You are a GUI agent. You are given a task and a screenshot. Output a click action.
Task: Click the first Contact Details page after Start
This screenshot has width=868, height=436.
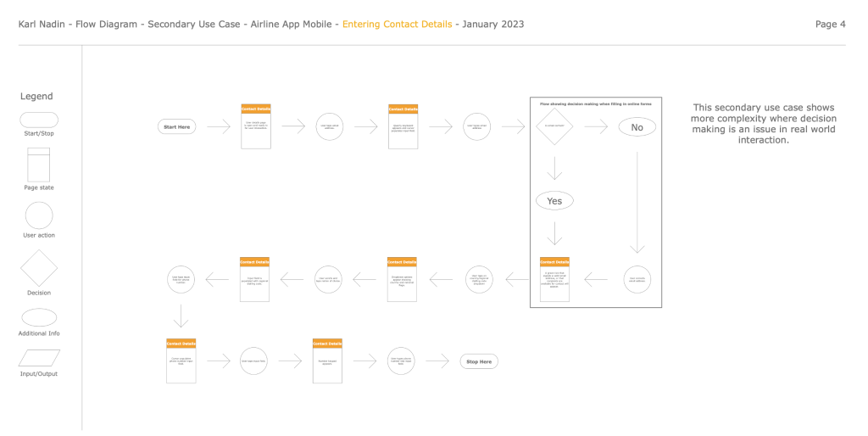[x=256, y=126]
